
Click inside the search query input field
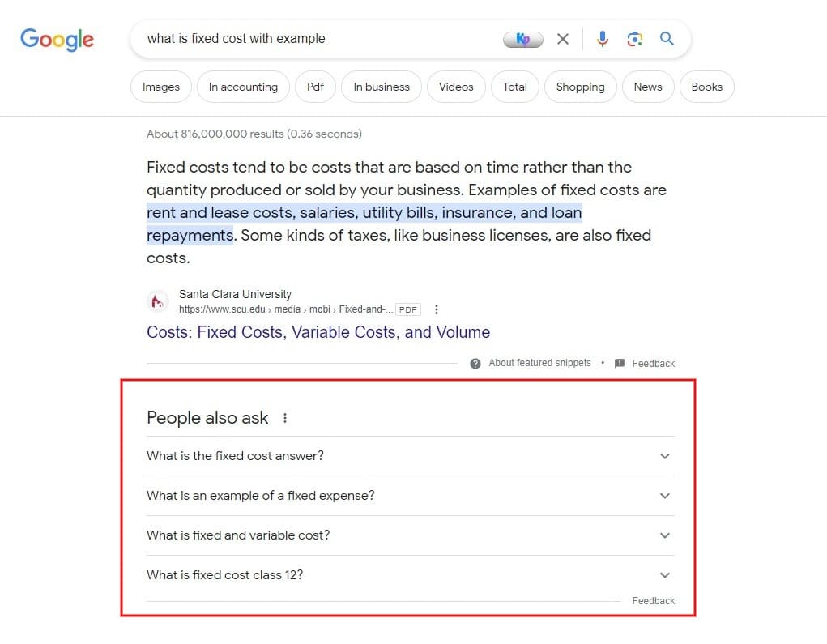[317, 39]
